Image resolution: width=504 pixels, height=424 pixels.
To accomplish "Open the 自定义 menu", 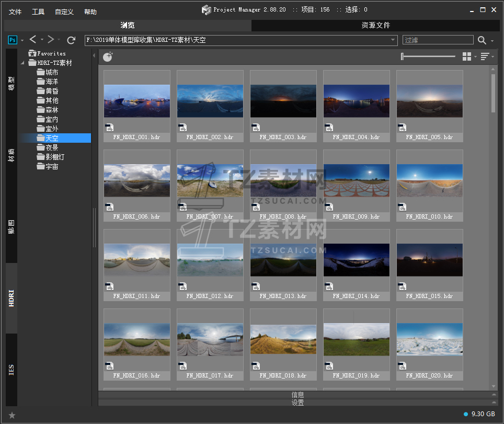I will (64, 12).
